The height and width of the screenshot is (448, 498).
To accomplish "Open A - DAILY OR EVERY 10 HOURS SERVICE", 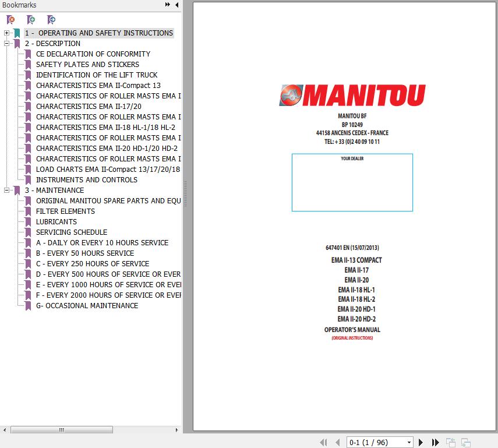I will click(103, 243).
